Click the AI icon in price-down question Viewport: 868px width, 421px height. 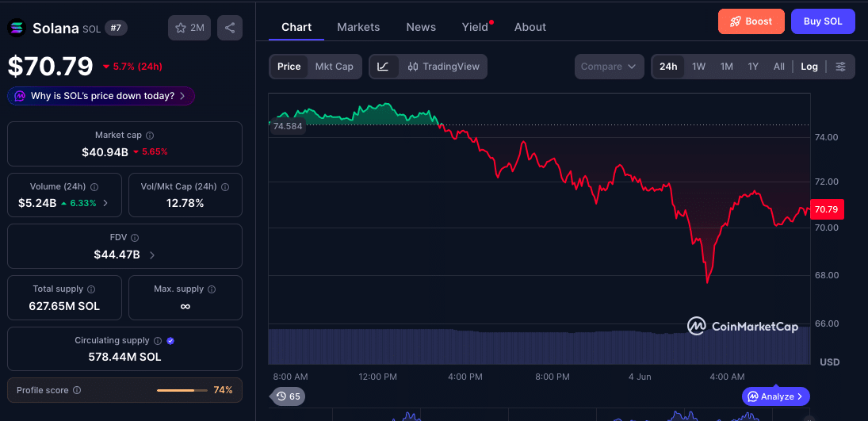pos(20,96)
